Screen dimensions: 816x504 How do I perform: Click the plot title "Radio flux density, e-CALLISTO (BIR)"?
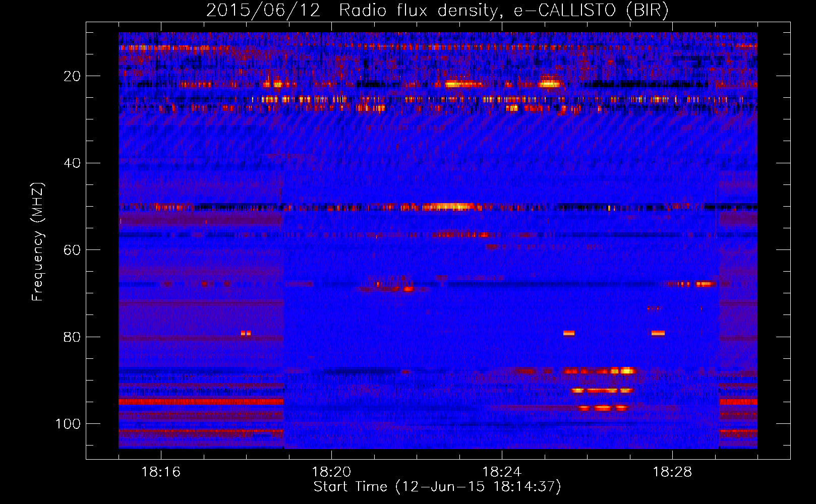(504, 11)
